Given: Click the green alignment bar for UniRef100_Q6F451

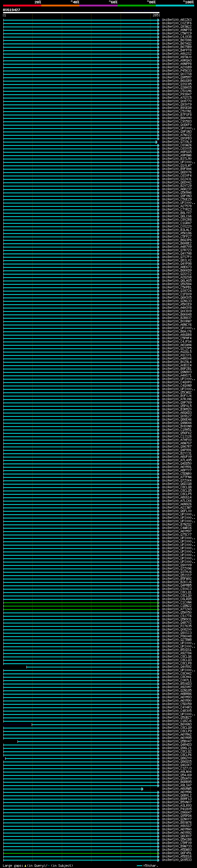Looking at the screenshot, I should pos(81,853).
